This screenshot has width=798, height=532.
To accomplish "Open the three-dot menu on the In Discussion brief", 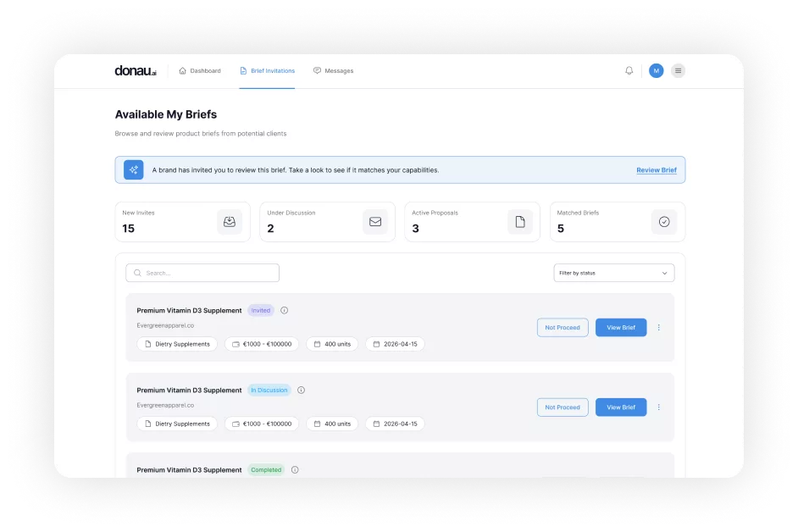I will (x=658, y=407).
